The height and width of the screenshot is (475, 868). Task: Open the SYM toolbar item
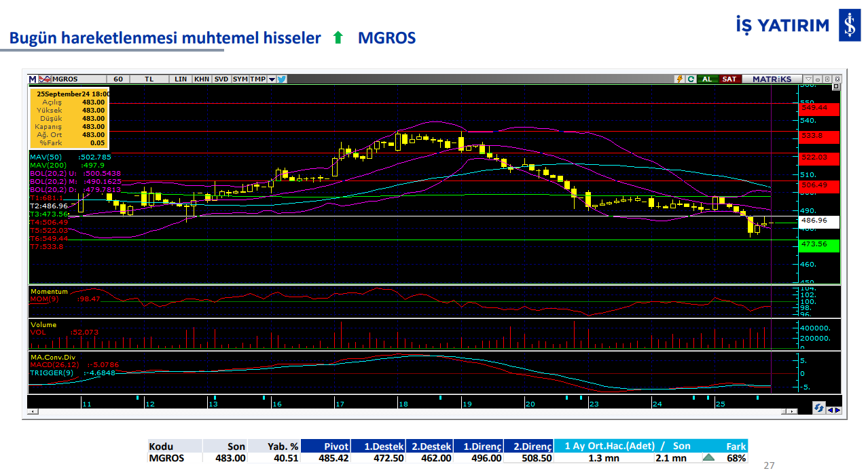pos(240,79)
